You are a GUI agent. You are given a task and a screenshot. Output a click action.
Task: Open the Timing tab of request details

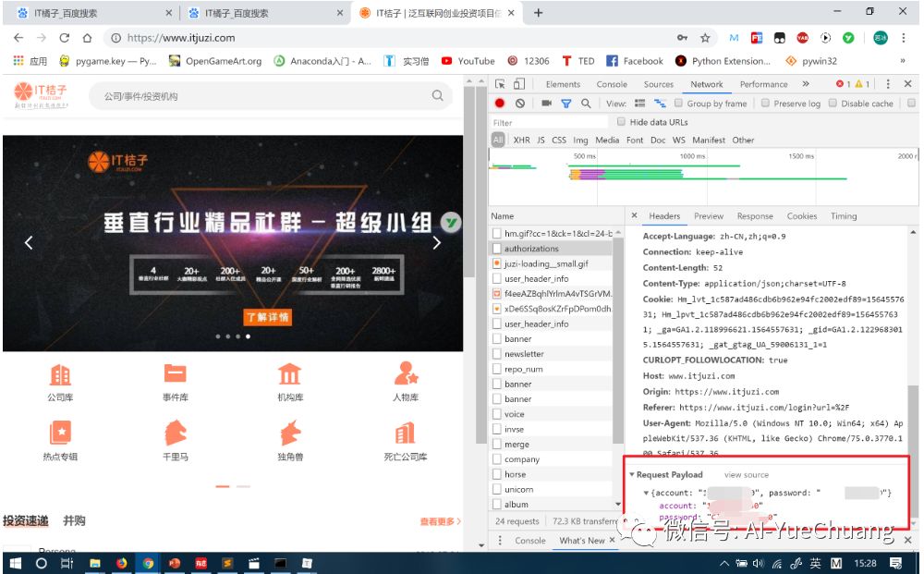(x=844, y=216)
